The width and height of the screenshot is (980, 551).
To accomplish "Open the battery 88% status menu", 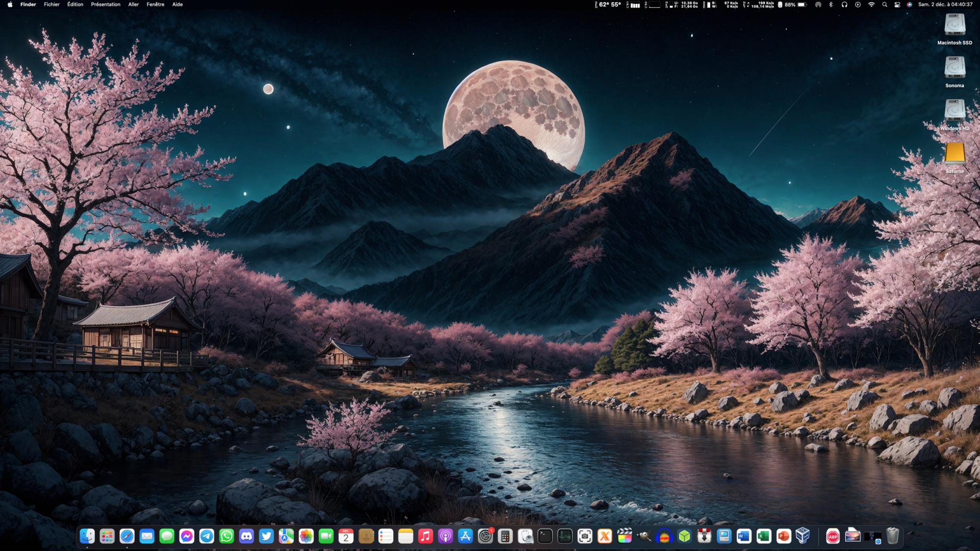I will coord(792,4).
